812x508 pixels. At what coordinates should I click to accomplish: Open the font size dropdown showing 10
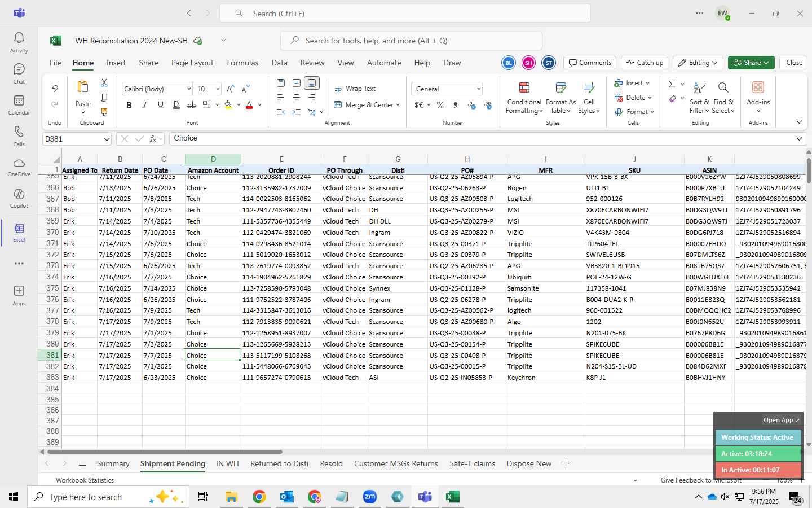point(217,89)
